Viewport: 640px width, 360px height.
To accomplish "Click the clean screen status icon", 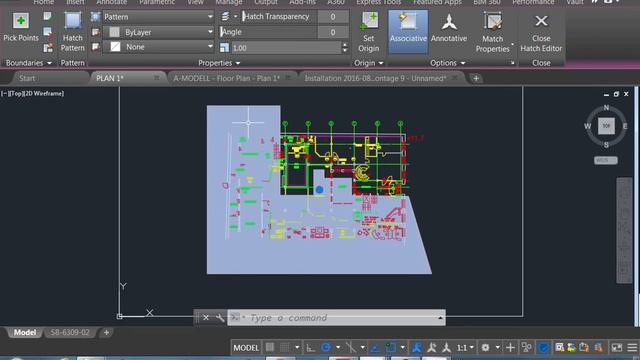I will [x=616, y=348].
